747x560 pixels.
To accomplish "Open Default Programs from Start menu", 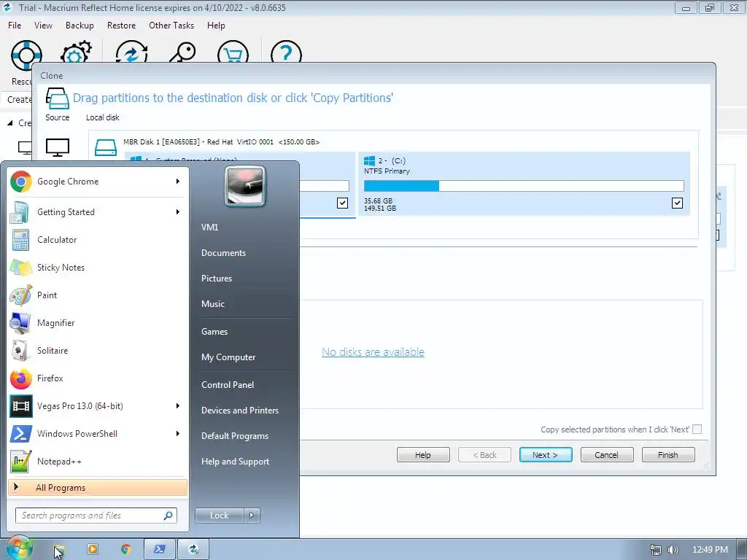I will pyautogui.click(x=234, y=436).
